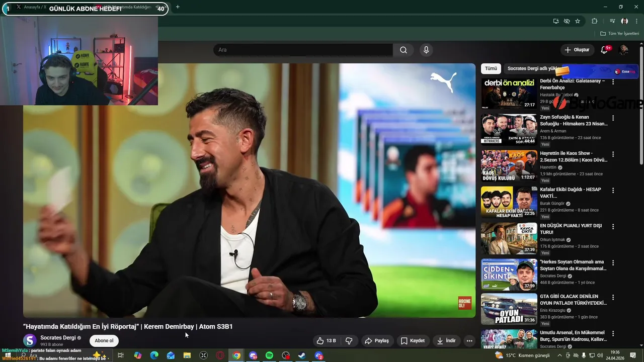Image resolution: width=644 pixels, height=362 pixels.
Task: Open Kaos Dövüş Kulübü video thumbnail
Action: point(509,166)
